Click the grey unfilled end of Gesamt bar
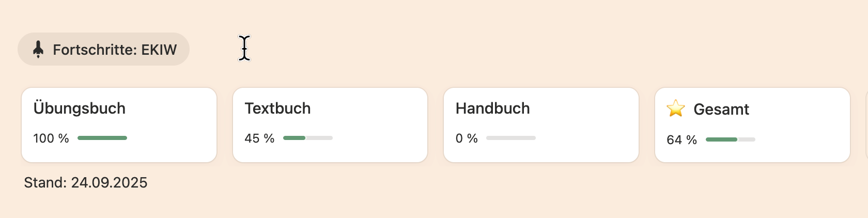The height and width of the screenshot is (218, 868). [747, 139]
